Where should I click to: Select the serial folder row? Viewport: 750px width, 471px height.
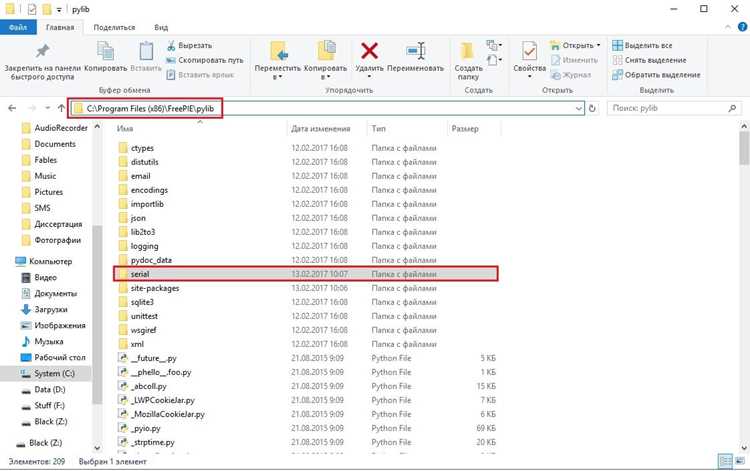[x=306, y=274]
